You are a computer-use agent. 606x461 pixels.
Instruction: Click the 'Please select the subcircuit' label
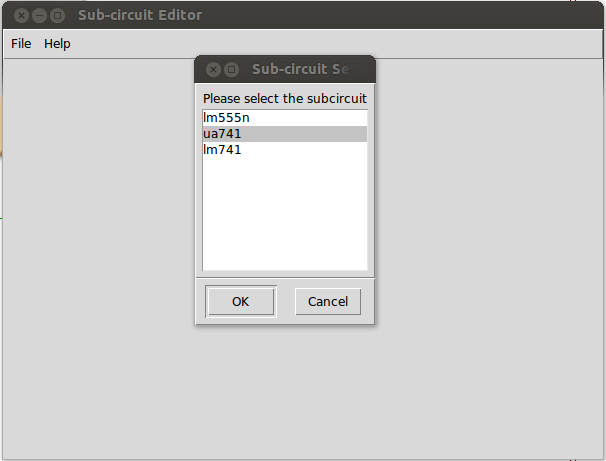pyautogui.click(x=284, y=99)
